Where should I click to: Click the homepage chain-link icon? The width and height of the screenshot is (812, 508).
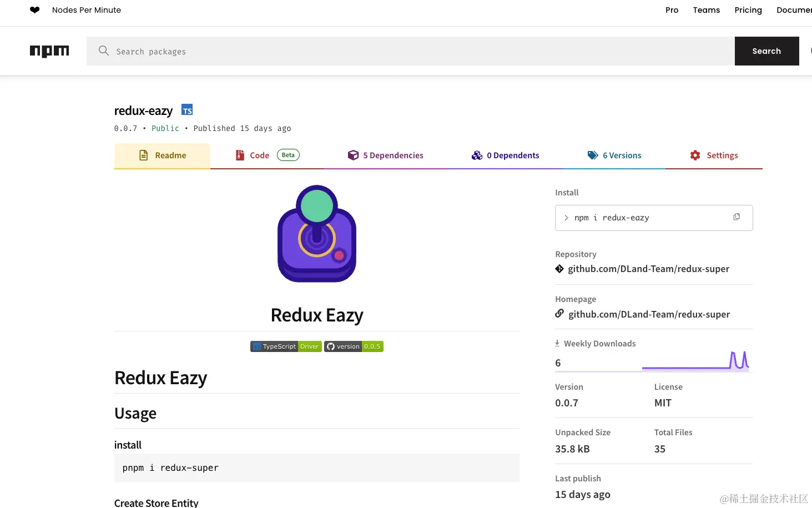(559, 314)
